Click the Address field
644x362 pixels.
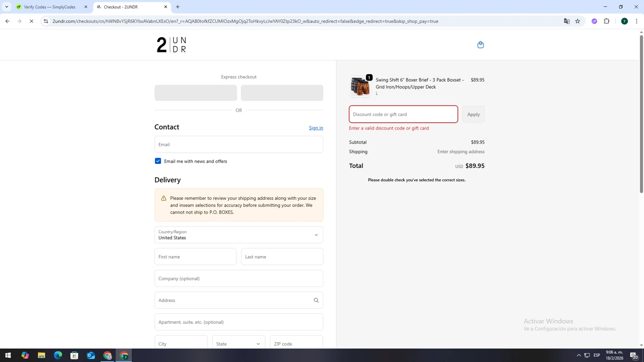click(x=239, y=300)
